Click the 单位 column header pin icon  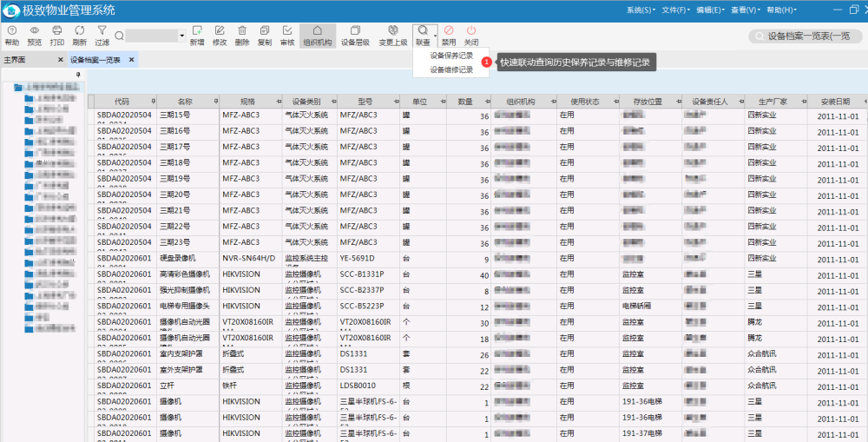pyautogui.click(x=443, y=102)
